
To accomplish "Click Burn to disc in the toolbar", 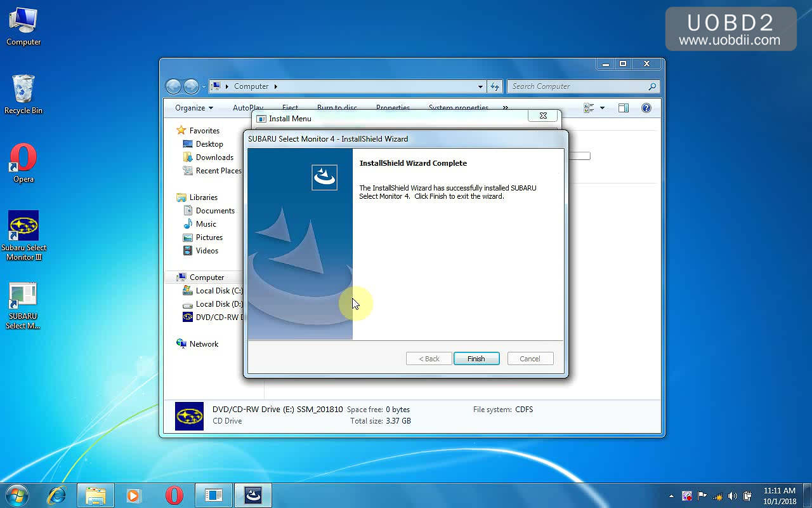I will (x=337, y=108).
